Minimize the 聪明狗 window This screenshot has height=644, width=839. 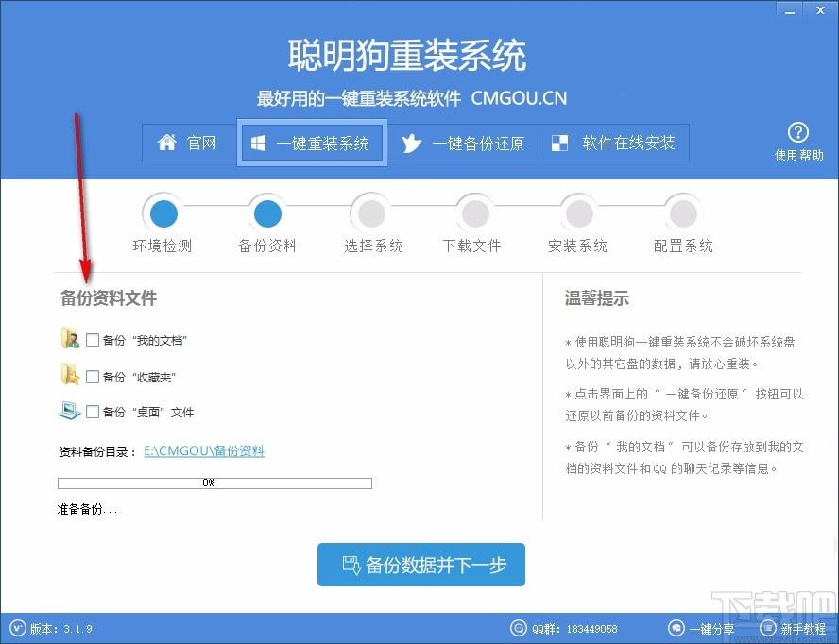point(790,10)
